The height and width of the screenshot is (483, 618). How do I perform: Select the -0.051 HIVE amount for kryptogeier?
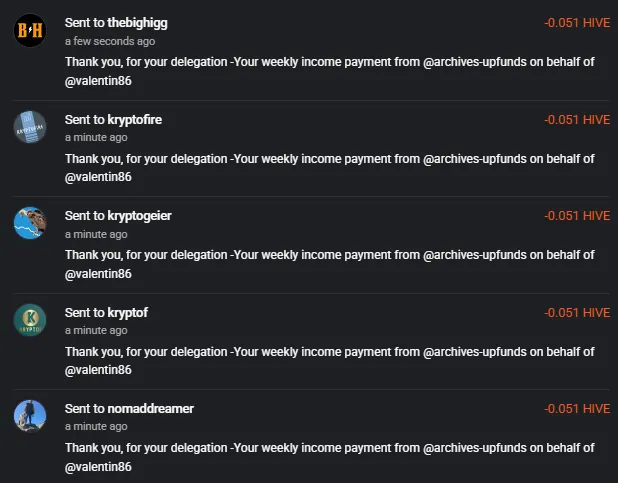[577, 216]
